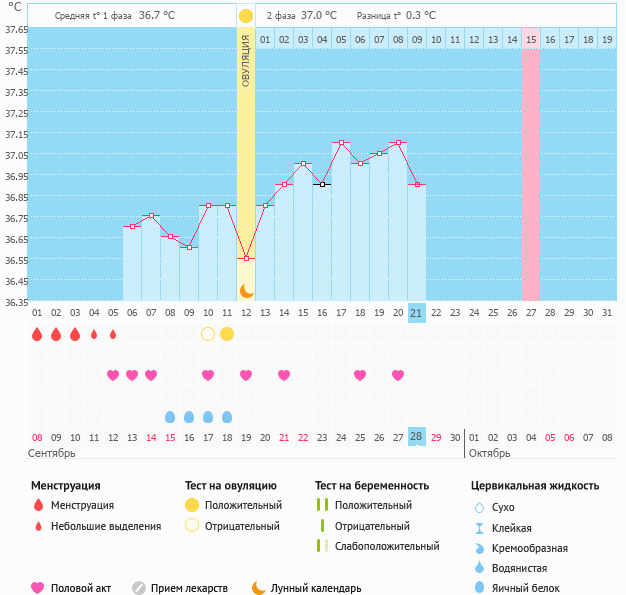Click the highlighted calendar date 28
Viewport: 626px width, 595px height.
(x=417, y=437)
